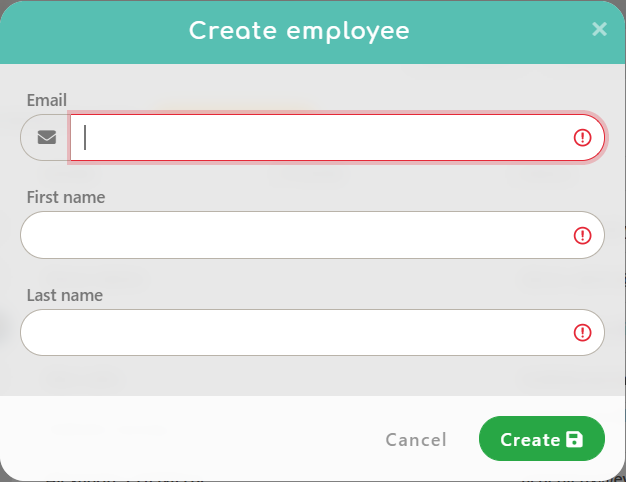This screenshot has width=626, height=482.
Task: Click the First name label
Action: tap(66, 197)
